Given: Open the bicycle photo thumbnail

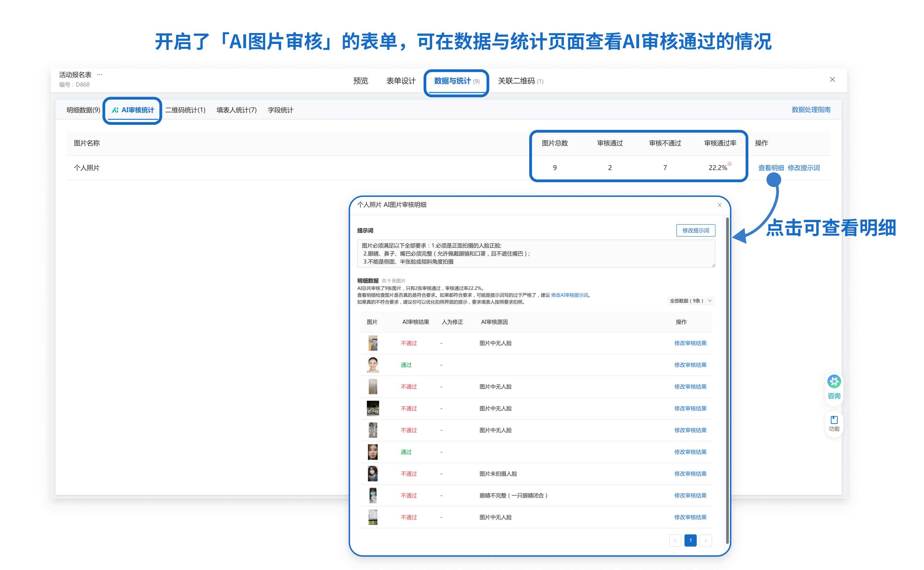Looking at the screenshot, I should (x=373, y=408).
